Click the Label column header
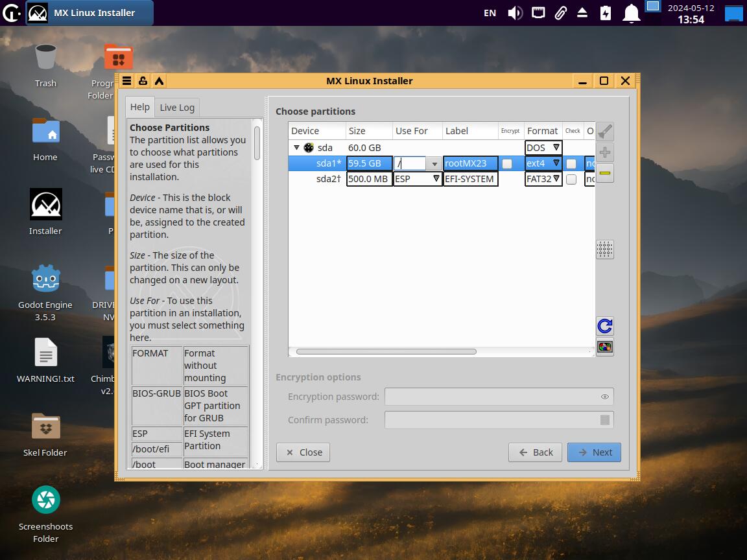This screenshot has width=747, height=560. [470, 131]
